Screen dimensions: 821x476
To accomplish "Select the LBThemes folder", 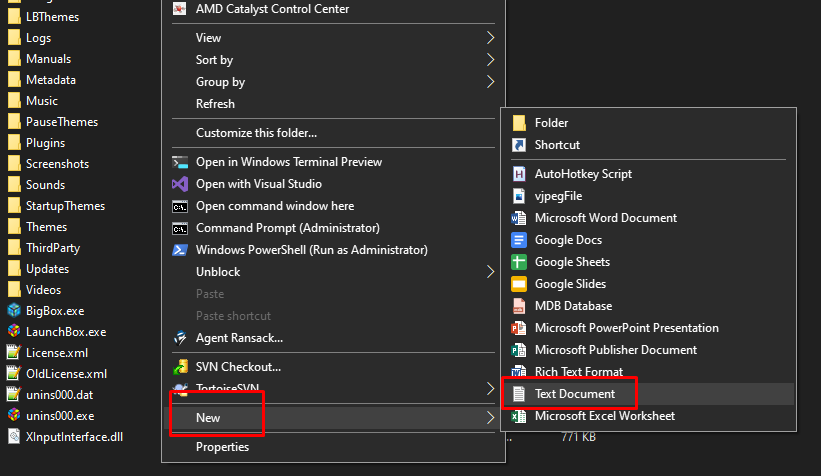I will coord(43,17).
